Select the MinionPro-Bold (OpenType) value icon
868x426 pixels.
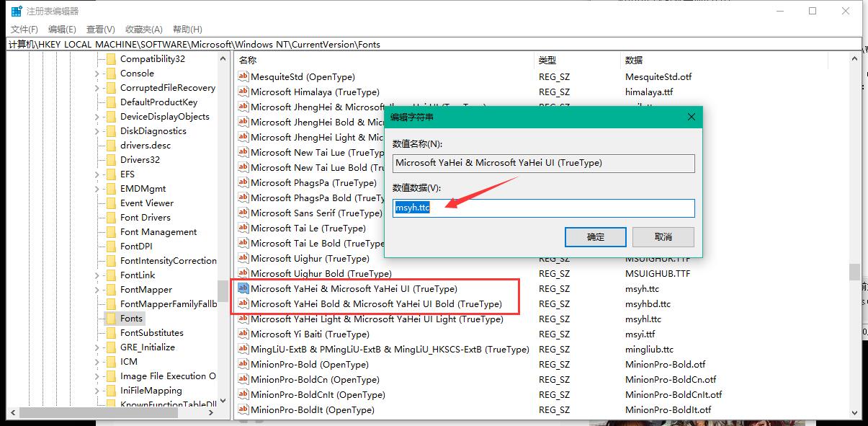(243, 365)
